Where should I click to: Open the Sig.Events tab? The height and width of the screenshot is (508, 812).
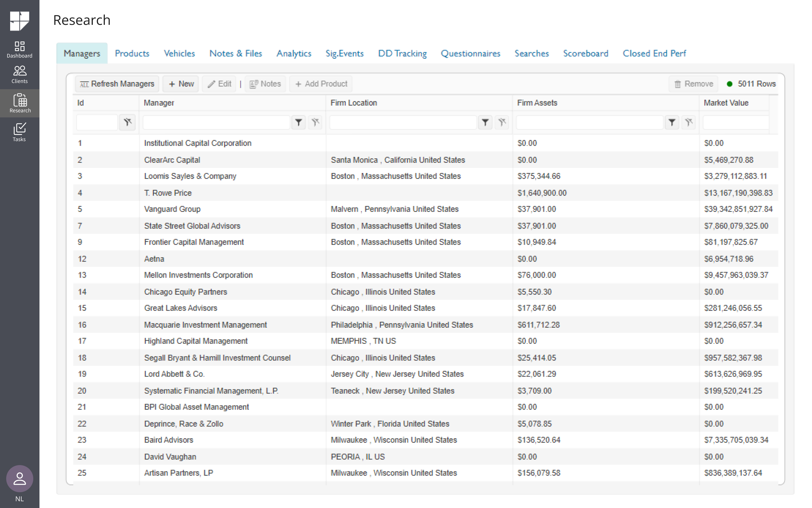pos(345,53)
